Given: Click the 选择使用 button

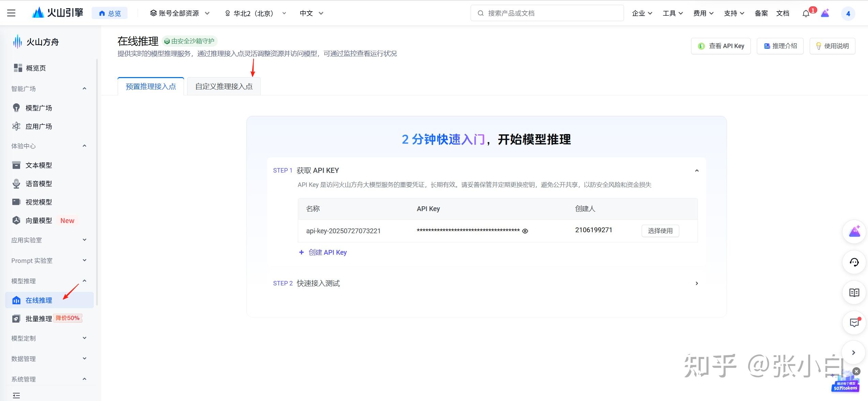Looking at the screenshot, I should [x=660, y=231].
